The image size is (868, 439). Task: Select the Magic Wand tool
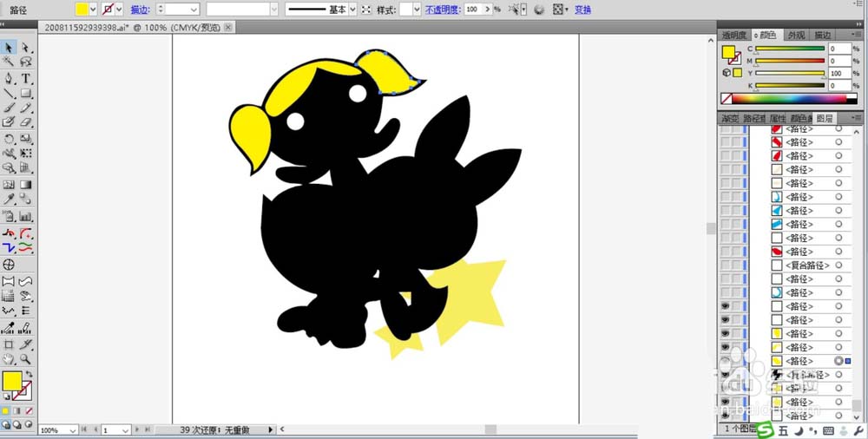[9, 62]
